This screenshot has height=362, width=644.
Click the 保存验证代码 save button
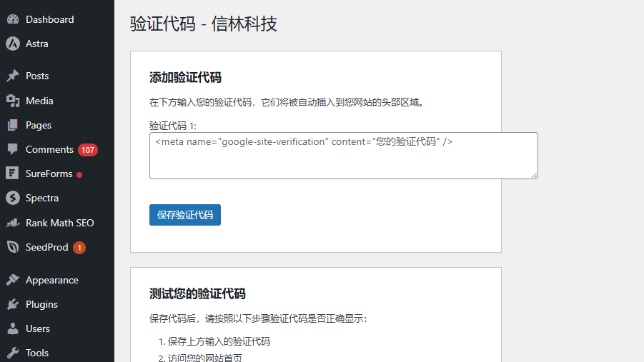(185, 215)
